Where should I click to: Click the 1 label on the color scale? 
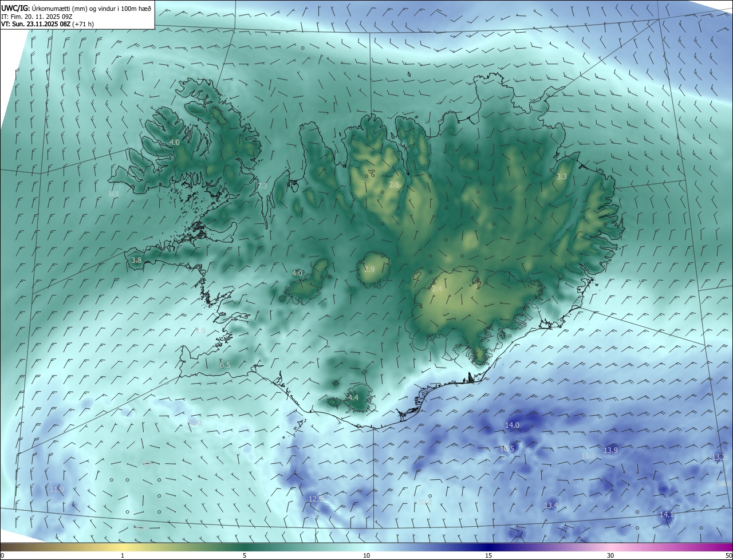click(123, 556)
